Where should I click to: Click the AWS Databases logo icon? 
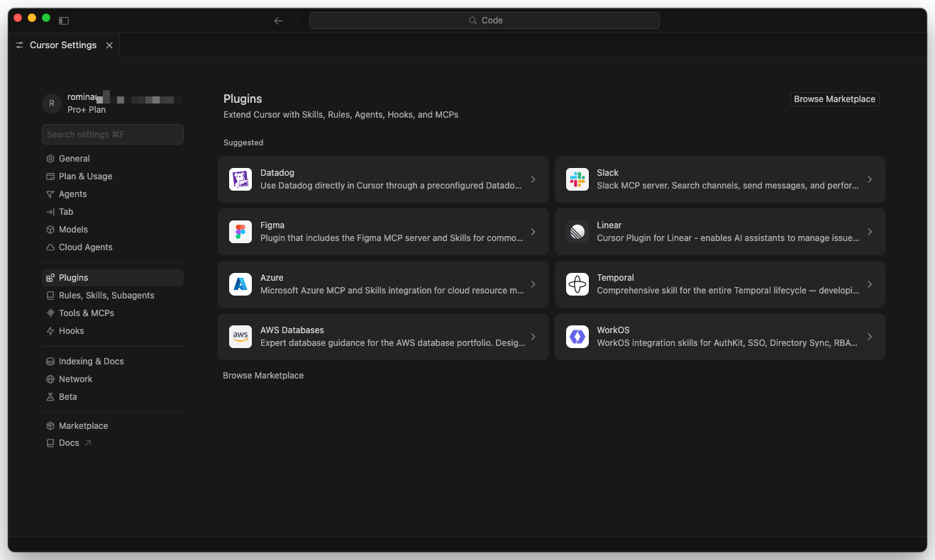(240, 337)
